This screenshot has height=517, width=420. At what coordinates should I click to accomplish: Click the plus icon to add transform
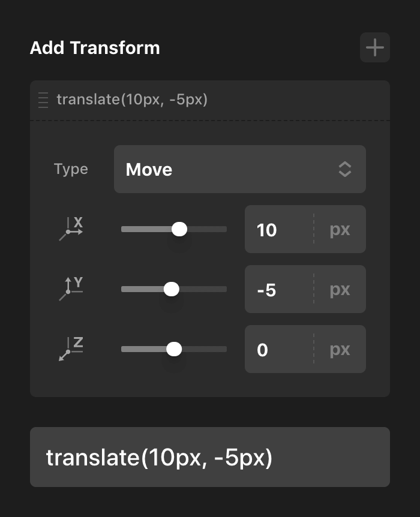tap(375, 47)
